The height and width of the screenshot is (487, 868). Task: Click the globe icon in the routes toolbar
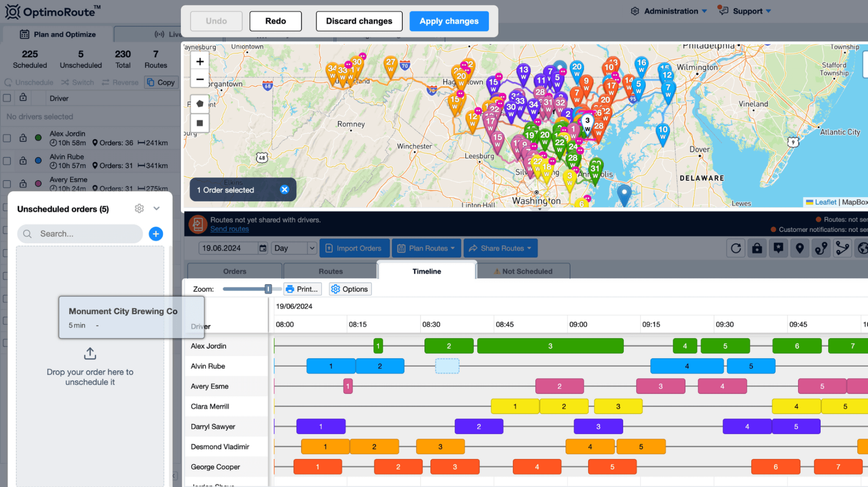863,248
